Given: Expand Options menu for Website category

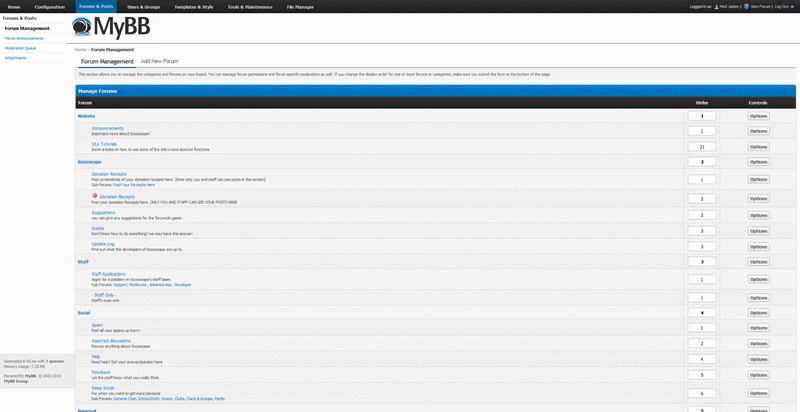Looking at the screenshot, I should click(x=758, y=116).
